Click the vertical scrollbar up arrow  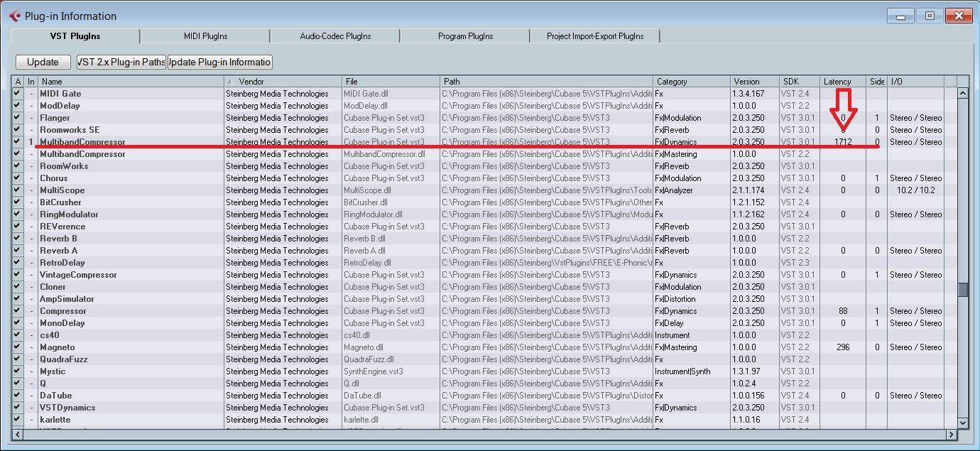963,93
